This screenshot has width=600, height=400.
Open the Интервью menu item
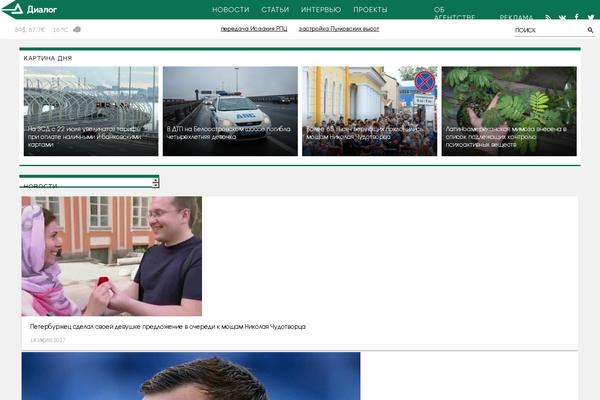[x=321, y=10]
